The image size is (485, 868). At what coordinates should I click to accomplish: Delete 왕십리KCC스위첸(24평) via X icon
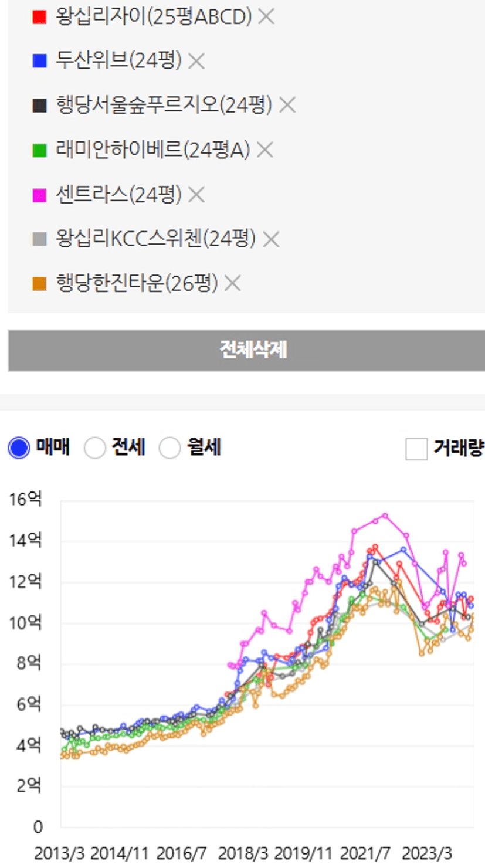coord(271,239)
